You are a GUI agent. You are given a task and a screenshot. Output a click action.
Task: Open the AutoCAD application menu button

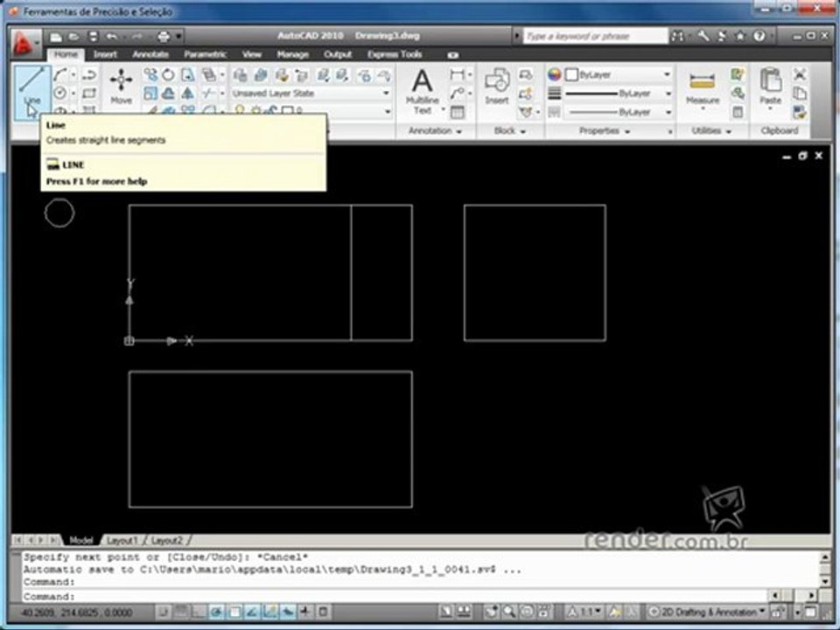coord(24,43)
